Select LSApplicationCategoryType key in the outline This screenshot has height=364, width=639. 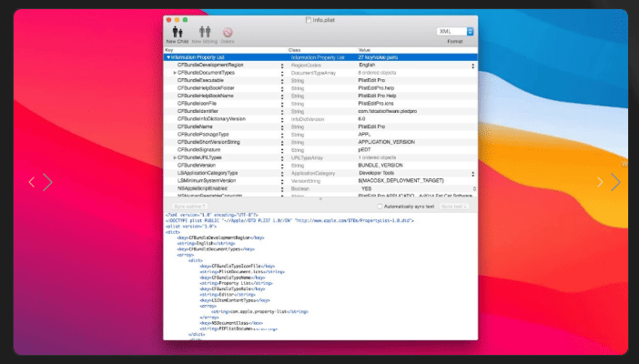[208, 173]
